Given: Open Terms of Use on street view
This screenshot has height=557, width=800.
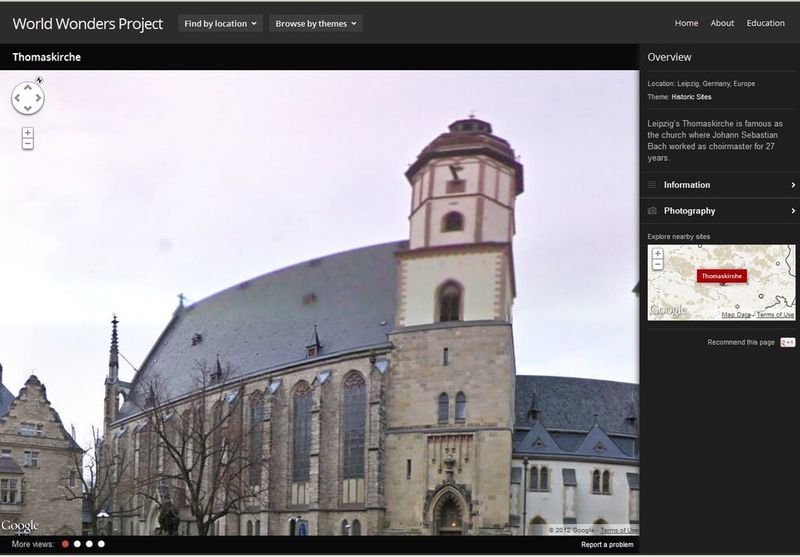Looking at the screenshot, I should pyautogui.click(x=619, y=530).
